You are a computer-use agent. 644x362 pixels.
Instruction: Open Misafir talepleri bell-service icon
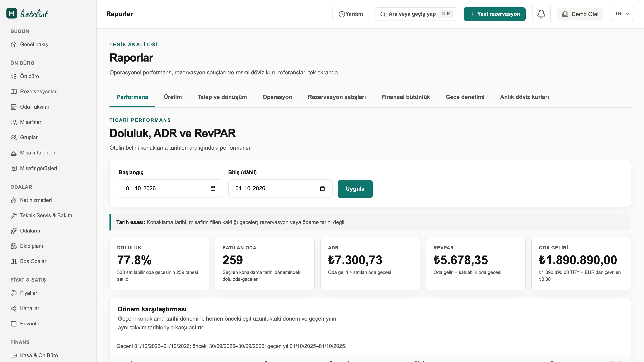pyautogui.click(x=13, y=153)
